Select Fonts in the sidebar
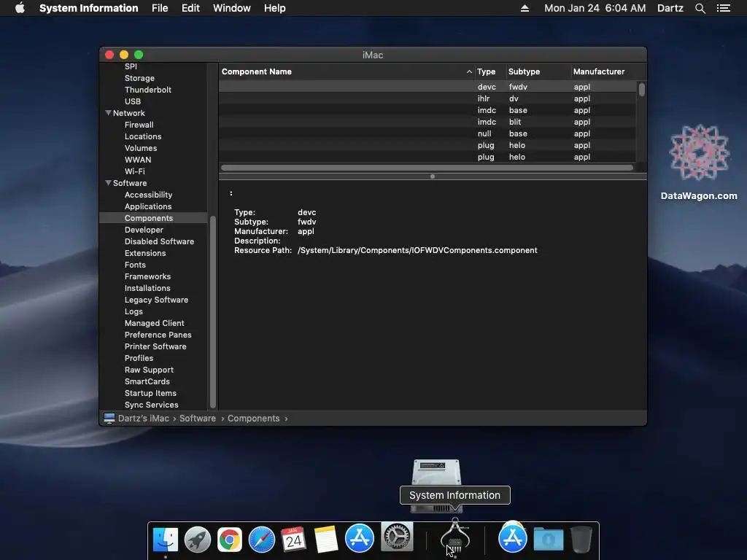 pyautogui.click(x=135, y=265)
